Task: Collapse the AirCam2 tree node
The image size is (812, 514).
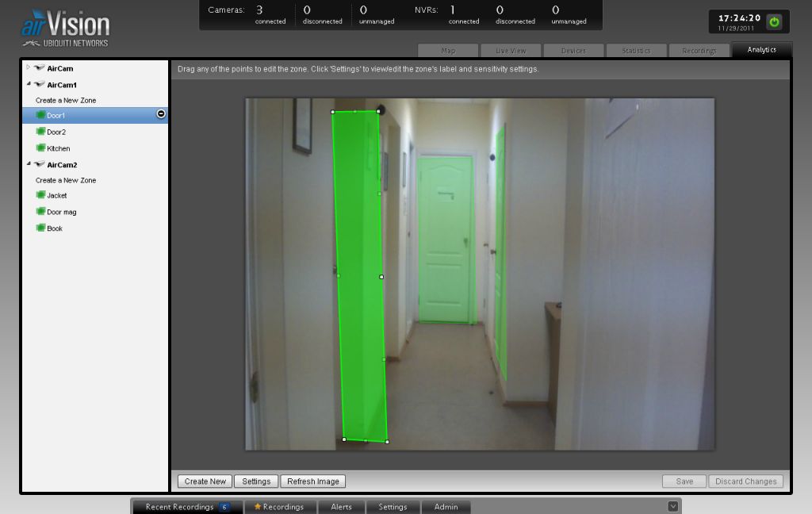Action: pos(29,164)
